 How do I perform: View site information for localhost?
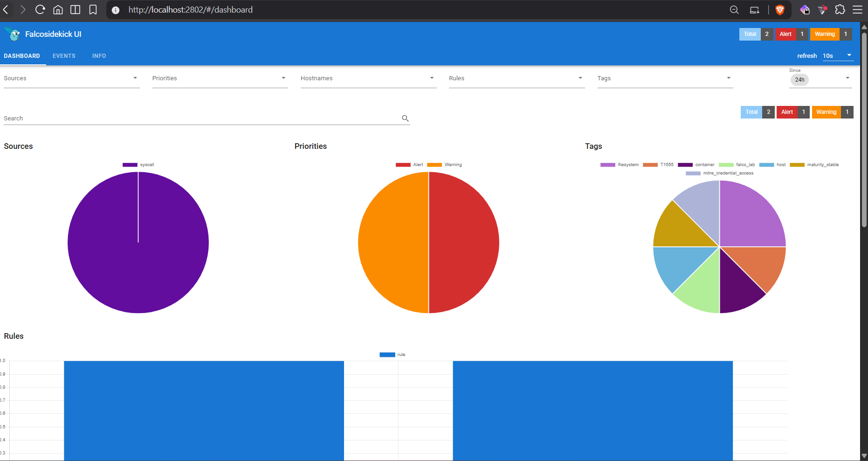(116, 10)
